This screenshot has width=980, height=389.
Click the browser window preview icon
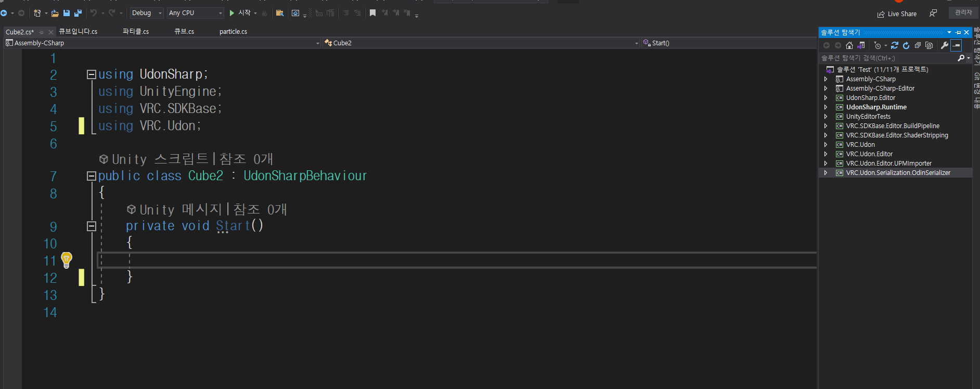click(x=295, y=13)
